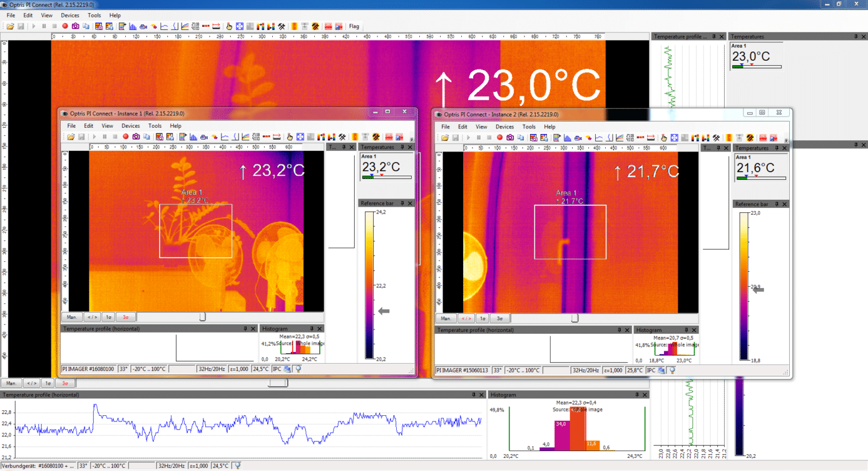Screen dimensions: 868x471
Task: Select the temperature profile curve icon
Action: click(x=164, y=26)
